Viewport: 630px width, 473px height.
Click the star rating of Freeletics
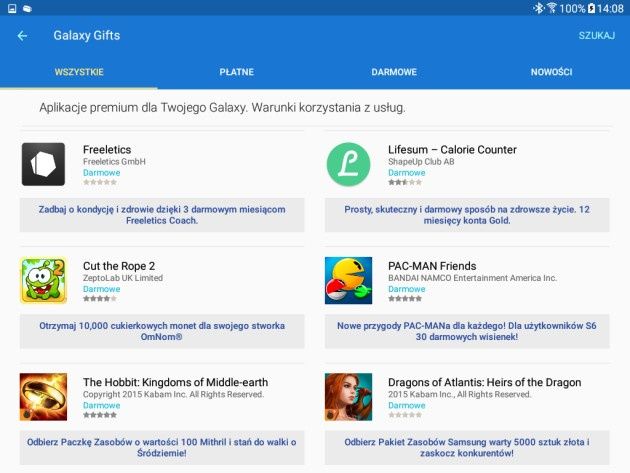click(x=100, y=182)
